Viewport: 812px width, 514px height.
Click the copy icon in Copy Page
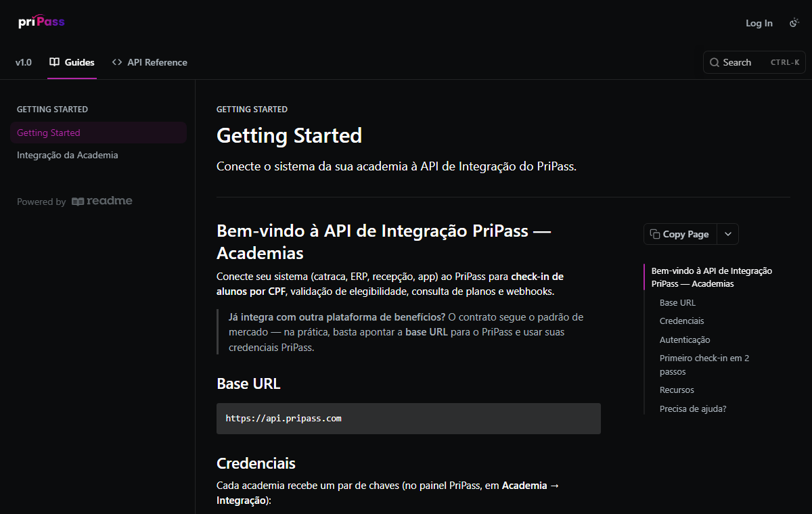click(654, 234)
